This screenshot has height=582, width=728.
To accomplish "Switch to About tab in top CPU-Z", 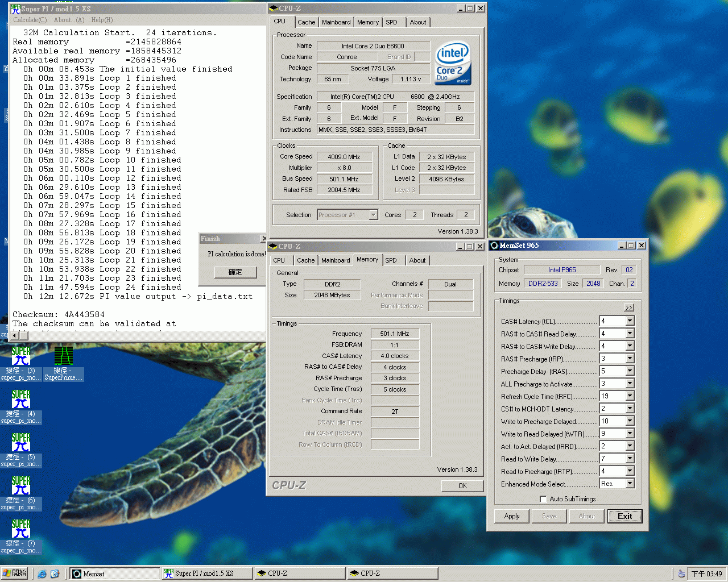I will tap(418, 22).
